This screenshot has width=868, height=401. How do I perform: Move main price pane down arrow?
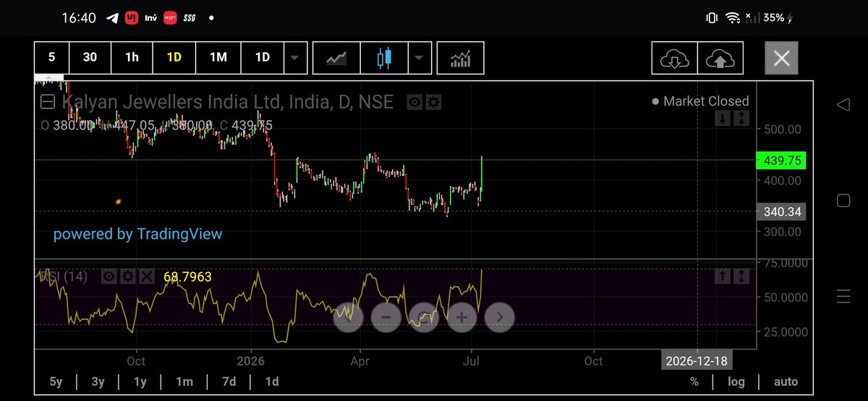[x=723, y=118]
